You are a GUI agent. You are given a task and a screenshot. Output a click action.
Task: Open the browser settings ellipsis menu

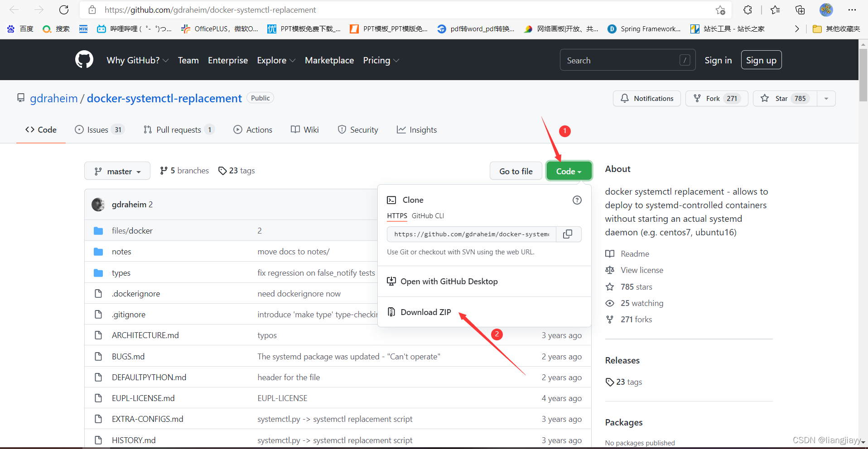(x=852, y=10)
